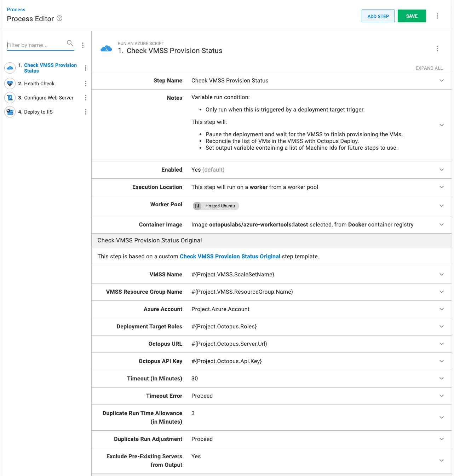Screen dimensions: 454x476
Task: Open the kebab menu next to Save button
Action: coord(437,16)
